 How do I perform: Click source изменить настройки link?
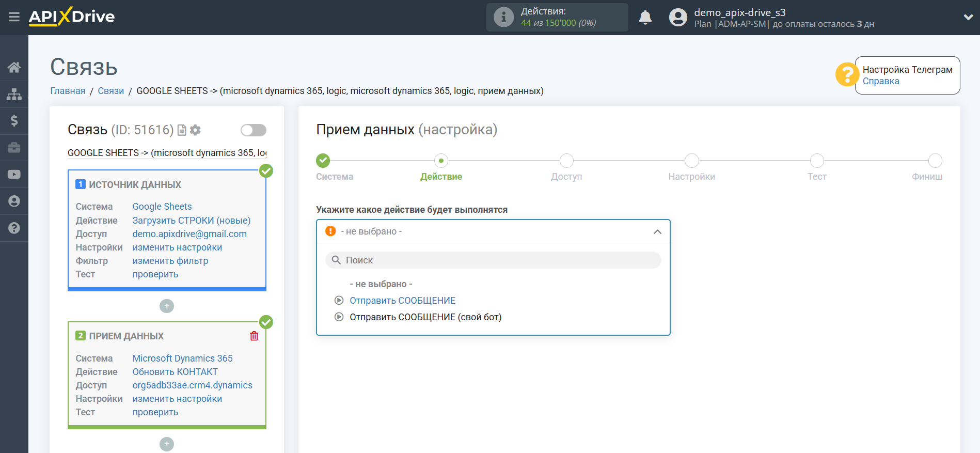tap(177, 247)
